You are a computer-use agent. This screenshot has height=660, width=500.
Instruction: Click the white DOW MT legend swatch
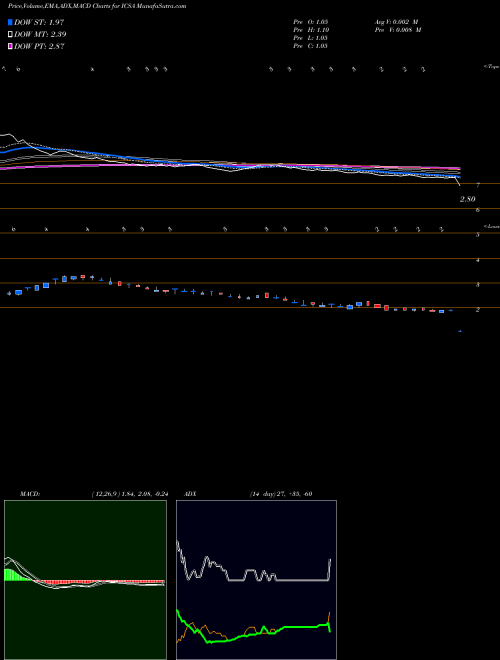[10, 35]
